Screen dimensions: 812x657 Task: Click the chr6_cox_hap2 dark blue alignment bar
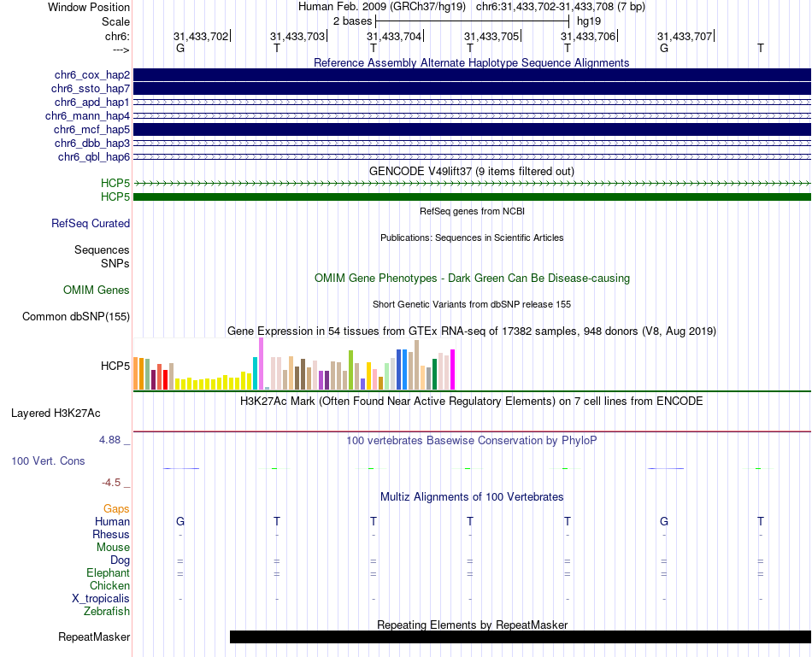472,75
